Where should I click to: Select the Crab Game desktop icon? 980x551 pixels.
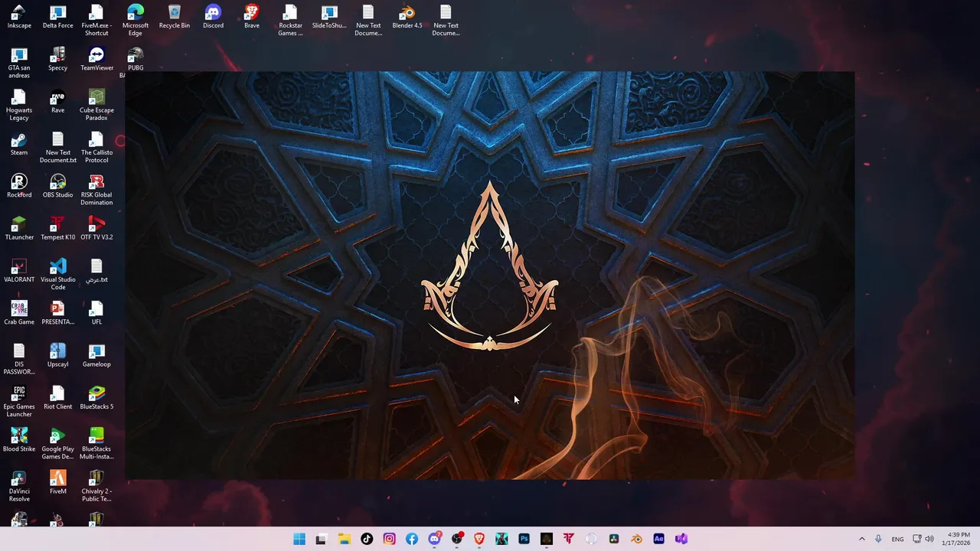tap(19, 313)
